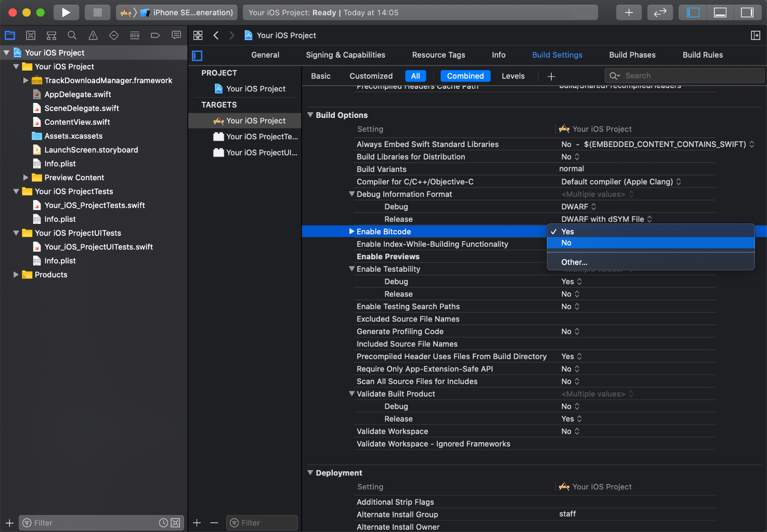Open Signing & Capabilities tab
Viewport: 767px width, 532px height.
pyautogui.click(x=346, y=55)
